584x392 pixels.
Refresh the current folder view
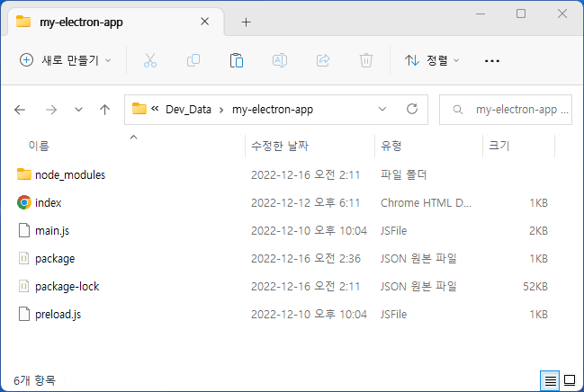tap(412, 109)
